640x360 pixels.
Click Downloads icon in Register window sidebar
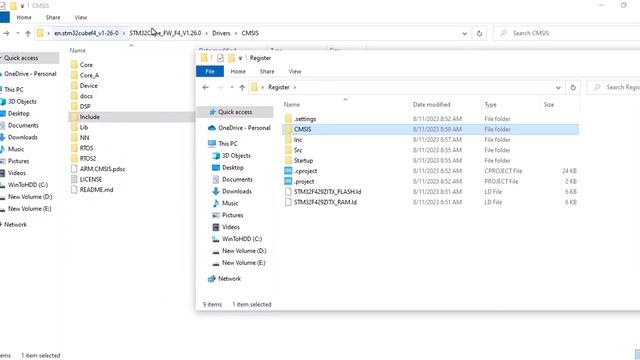[x=216, y=191]
